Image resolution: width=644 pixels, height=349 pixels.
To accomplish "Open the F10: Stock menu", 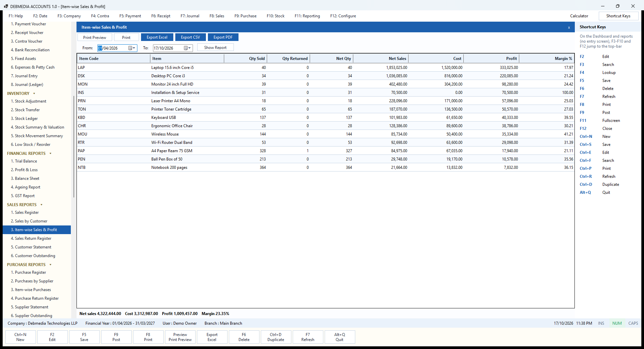I will pos(275,16).
